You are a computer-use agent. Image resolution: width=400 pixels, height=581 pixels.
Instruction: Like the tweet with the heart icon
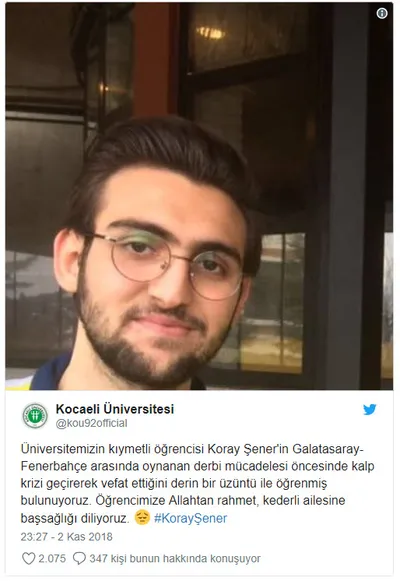(29, 558)
